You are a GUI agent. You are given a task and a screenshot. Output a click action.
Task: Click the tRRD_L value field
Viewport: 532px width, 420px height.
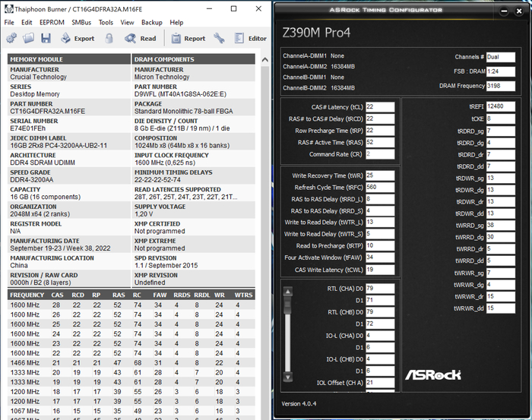(380, 199)
